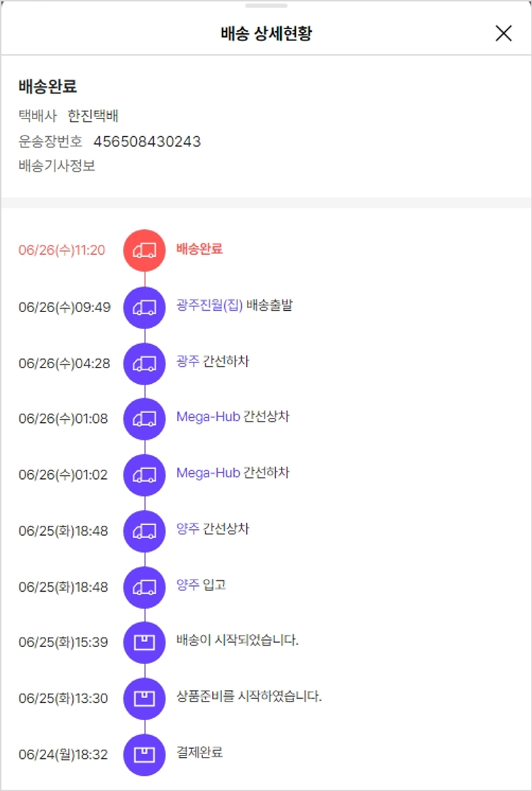532x791 pixels.
Task: Click the truck icon beside 양주 간선상차
Action: 145,531
